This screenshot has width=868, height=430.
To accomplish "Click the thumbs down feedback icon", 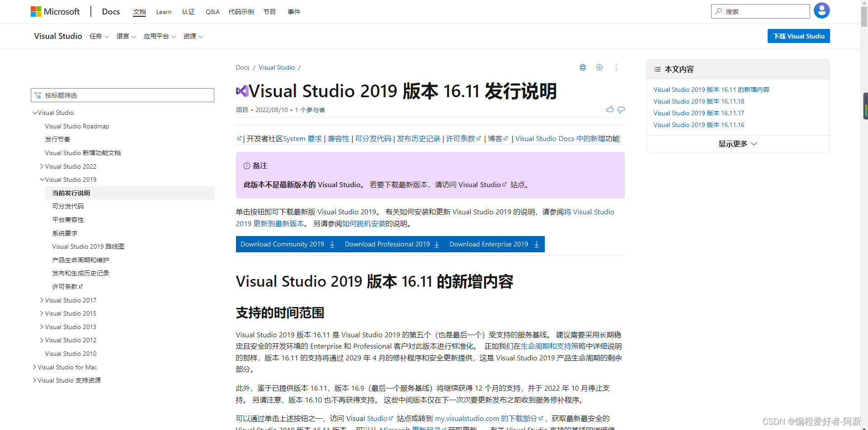I will (621, 109).
